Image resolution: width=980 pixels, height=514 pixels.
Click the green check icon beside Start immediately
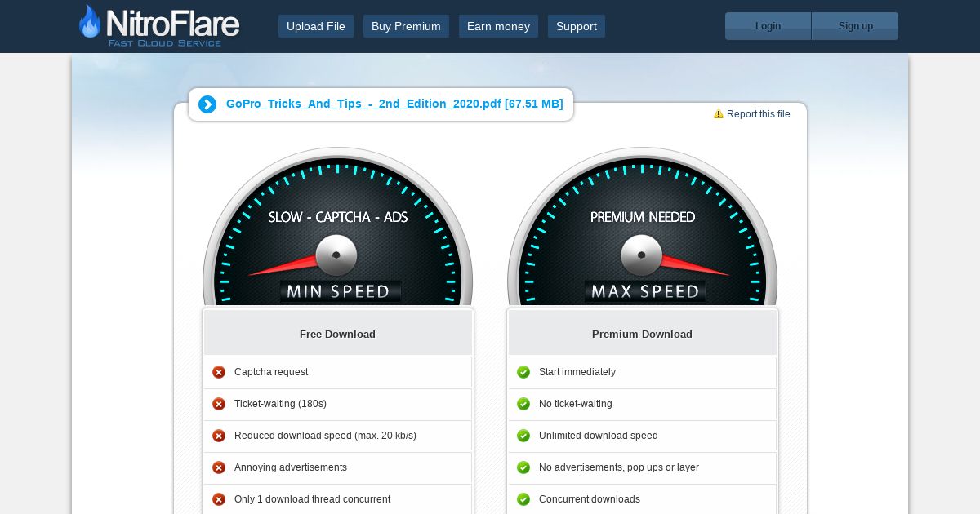tap(523, 372)
